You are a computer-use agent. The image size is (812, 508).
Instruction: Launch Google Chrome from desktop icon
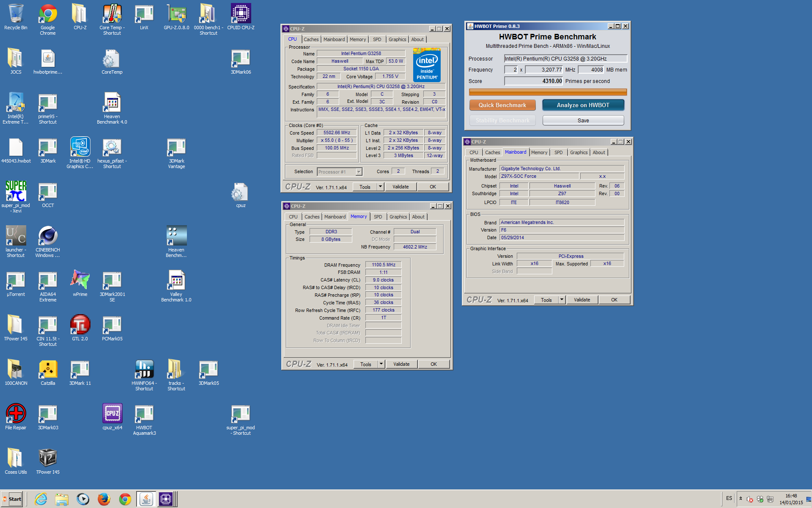(48, 19)
